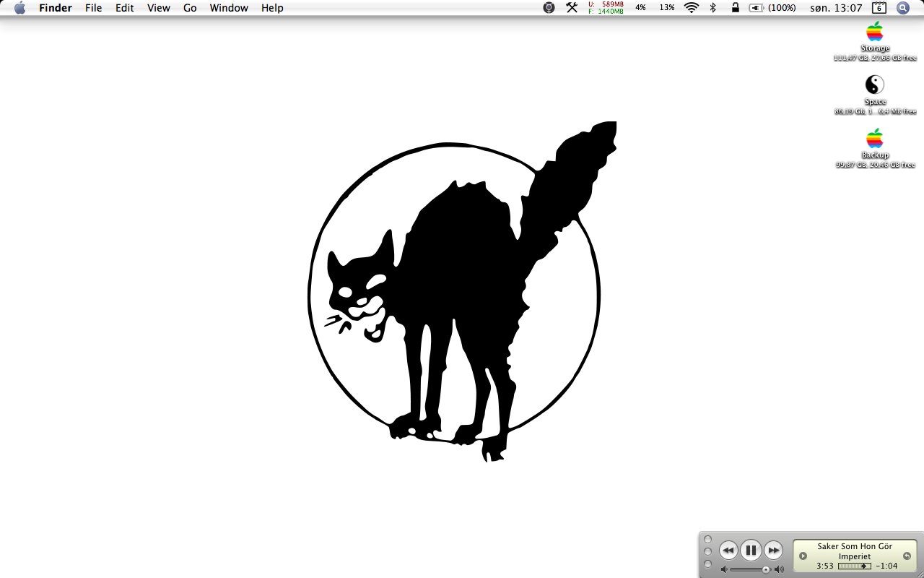Image resolution: width=924 pixels, height=578 pixels.
Task: Click the crossed hammer and wrench menu bar icon
Action: tap(572, 8)
